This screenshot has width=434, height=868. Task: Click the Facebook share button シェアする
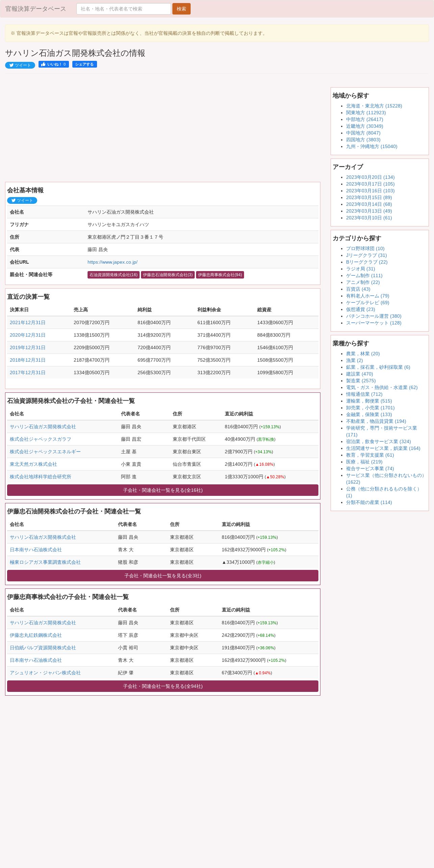coord(85,64)
